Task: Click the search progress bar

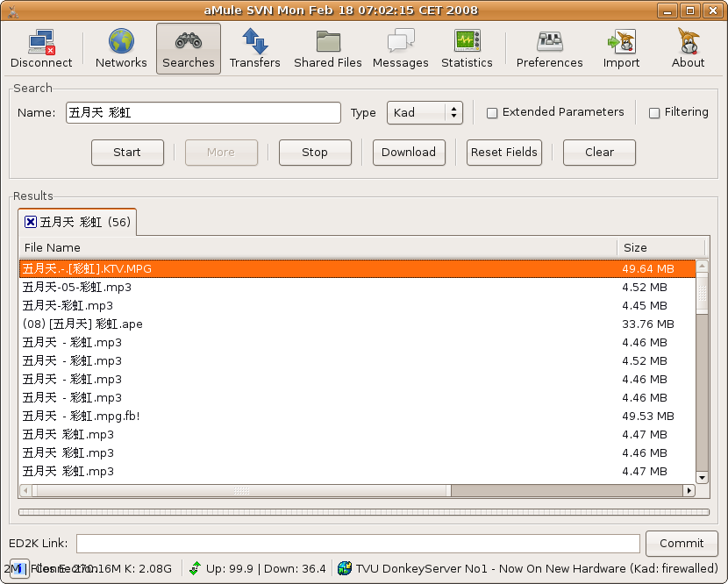Action: (x=364, y=512)
